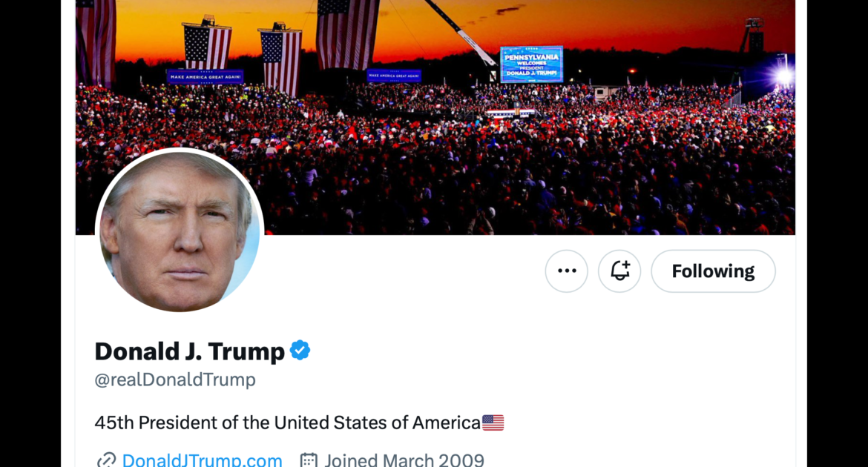Open the circular profile picture
Screen dimensions: 868x467
click(x=180, y=231)
